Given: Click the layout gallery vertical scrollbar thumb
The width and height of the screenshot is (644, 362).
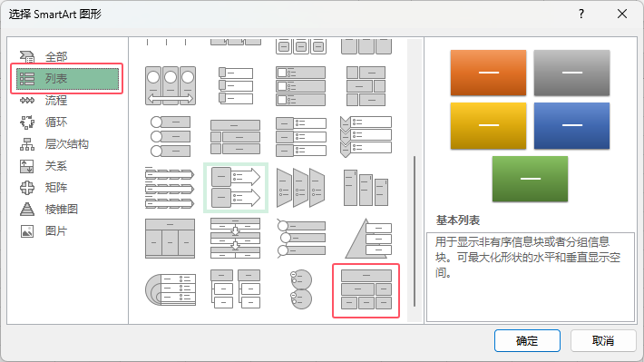Looking at the screenshot, I should (x=415, y=231).
